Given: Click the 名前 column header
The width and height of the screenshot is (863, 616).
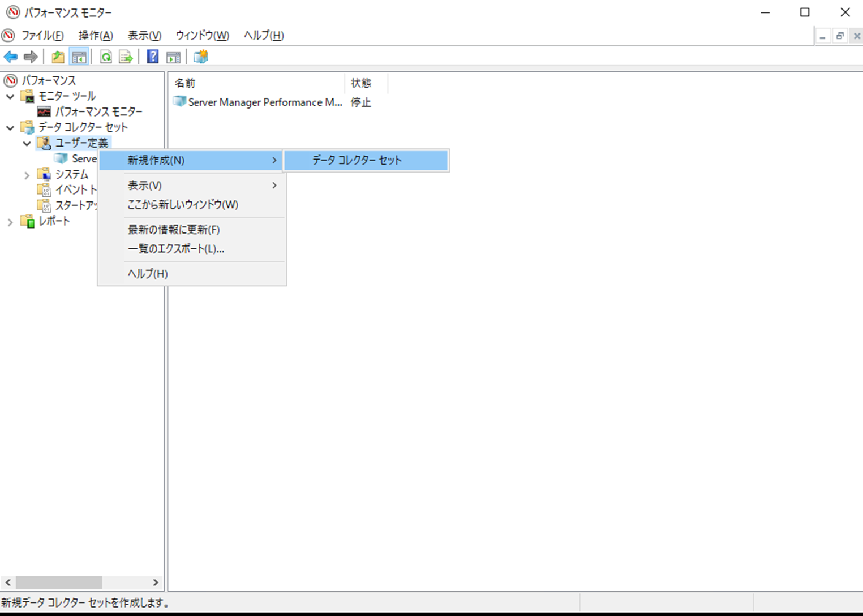Looking at the screenshot, I should (257, 83).
